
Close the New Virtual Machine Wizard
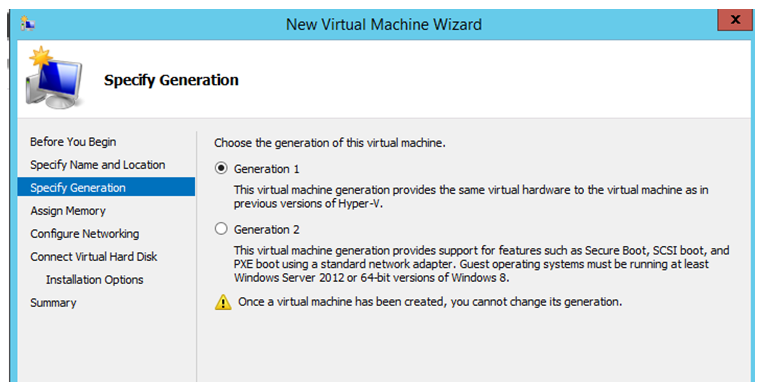(x=735, y=20)
